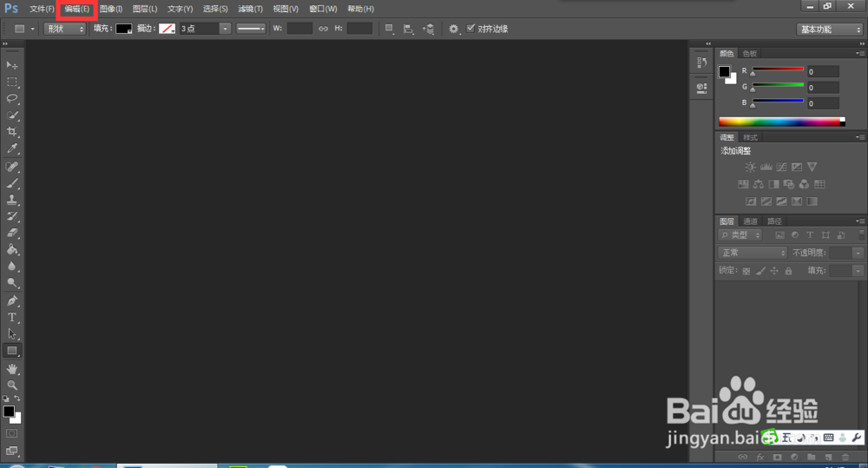Select the Brush tool
868x468 pixels.
pos(11,183)
